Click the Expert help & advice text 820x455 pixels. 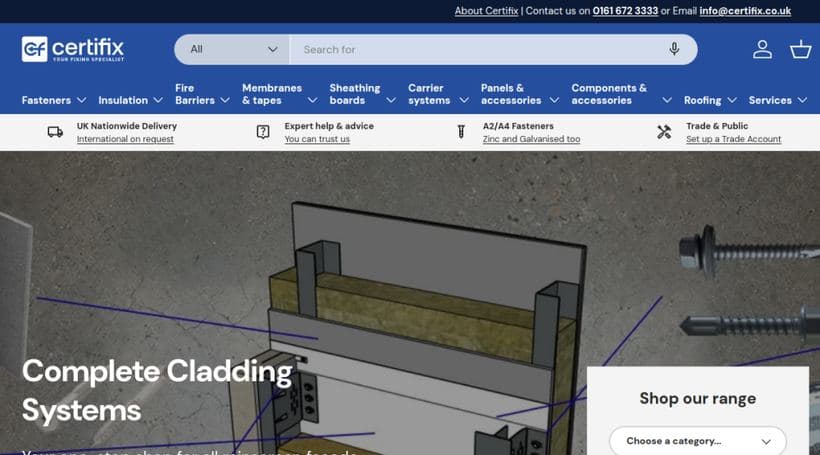click(x=329, y=126)
